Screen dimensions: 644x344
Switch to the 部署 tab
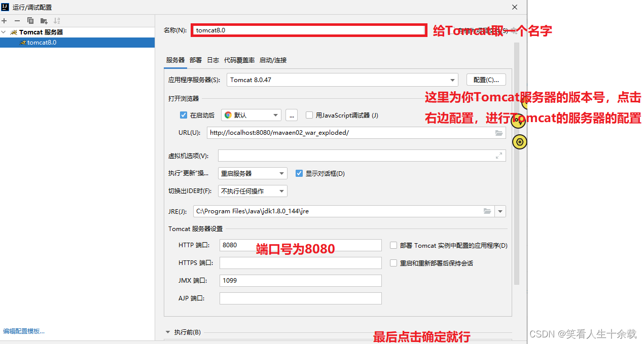coord(196,60)
